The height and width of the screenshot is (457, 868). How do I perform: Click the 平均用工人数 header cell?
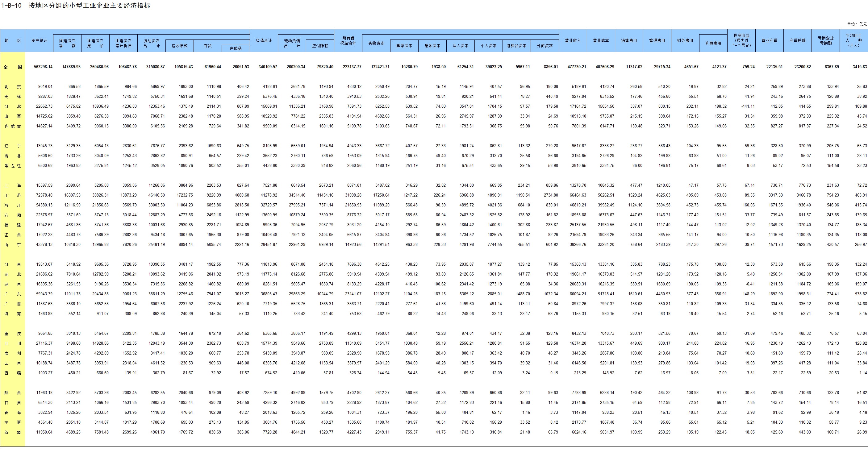click(853, 40)
